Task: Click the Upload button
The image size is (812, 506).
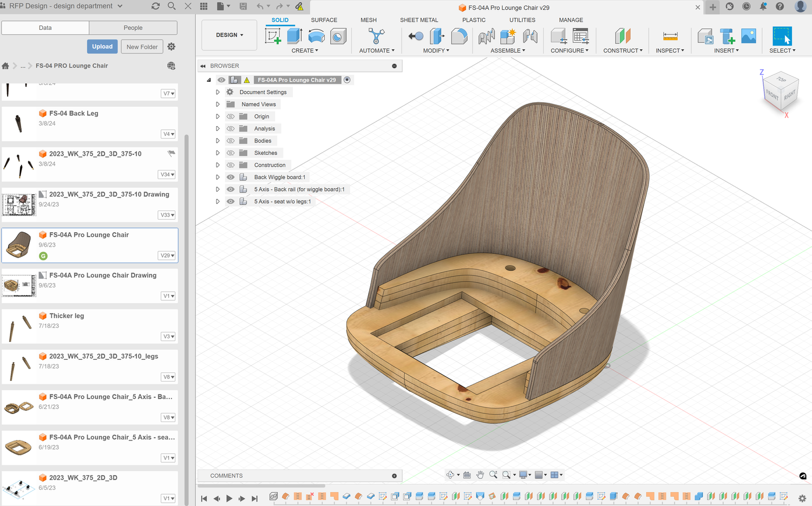Action: point(102,47)
